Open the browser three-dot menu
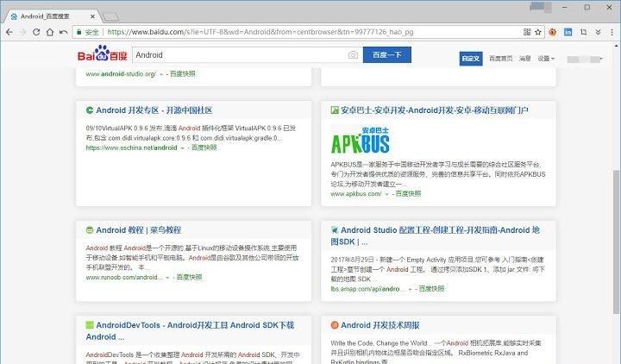Screen dimensions: 621x364 pyautogui.click(x=612, y=32)
